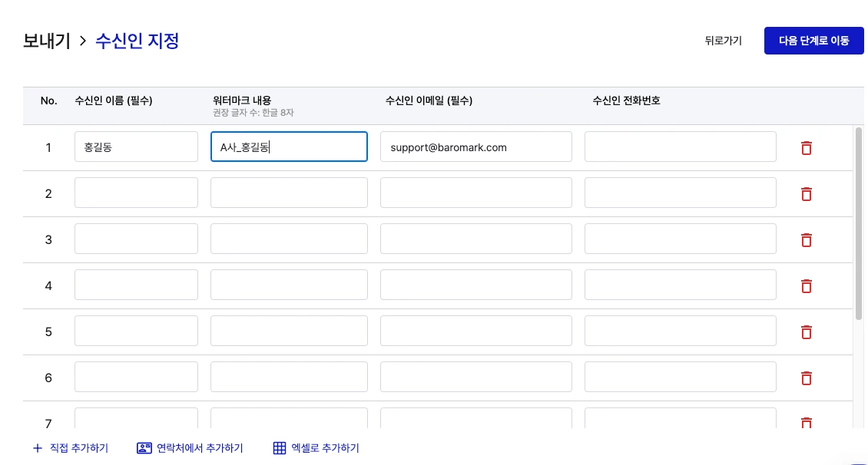Viewport: 868px width, 465px height.
Task: Delete row 5 with the trash icon
Action: [806, 331]
